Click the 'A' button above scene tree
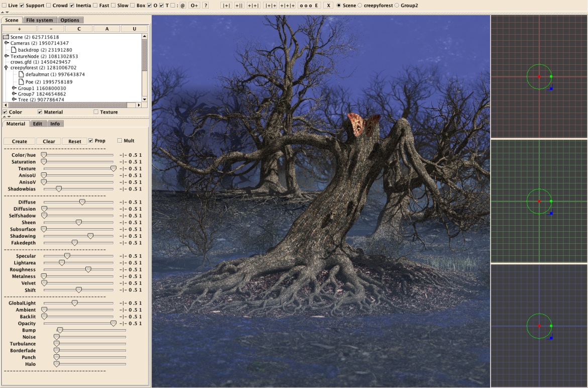The image size is (588, 388). (x=107, y=29)
